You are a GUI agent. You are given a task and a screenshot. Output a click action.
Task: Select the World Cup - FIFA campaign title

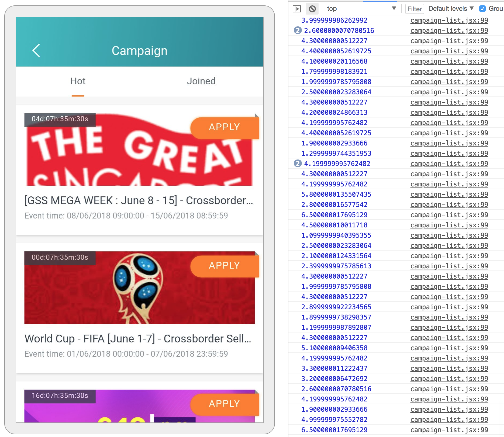tap(138, 339)
